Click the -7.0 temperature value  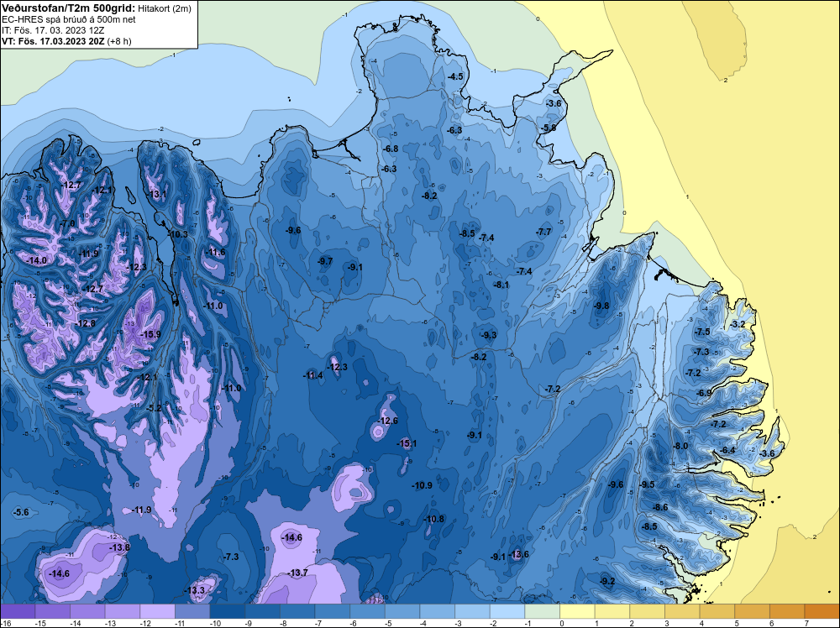coord(67,223)
